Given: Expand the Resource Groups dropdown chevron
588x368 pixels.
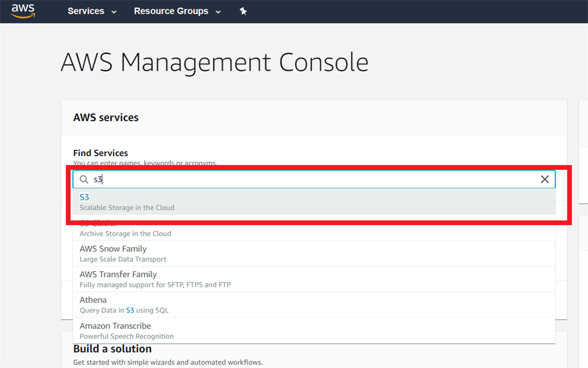Looking at the screenshot, I should [218, 12].
